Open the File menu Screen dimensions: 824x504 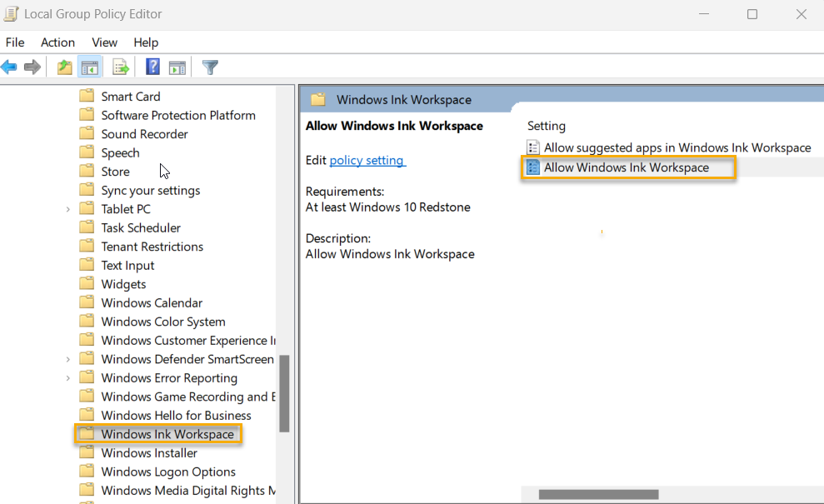point(15,42)
